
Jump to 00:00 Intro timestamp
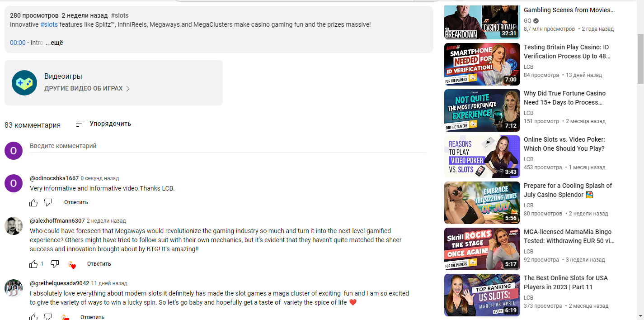[x=18, y=43]
